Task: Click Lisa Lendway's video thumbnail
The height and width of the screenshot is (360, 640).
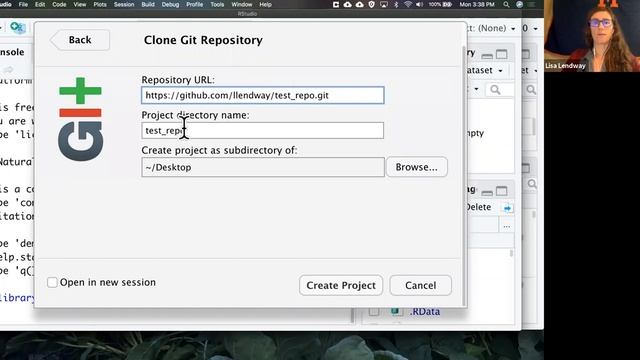Action: point(592,36)
